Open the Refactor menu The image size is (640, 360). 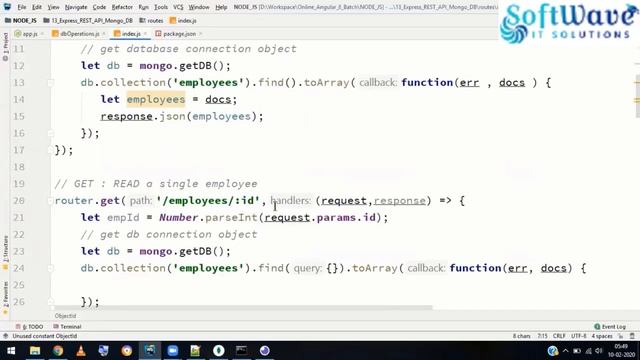[x=122, y=7]
